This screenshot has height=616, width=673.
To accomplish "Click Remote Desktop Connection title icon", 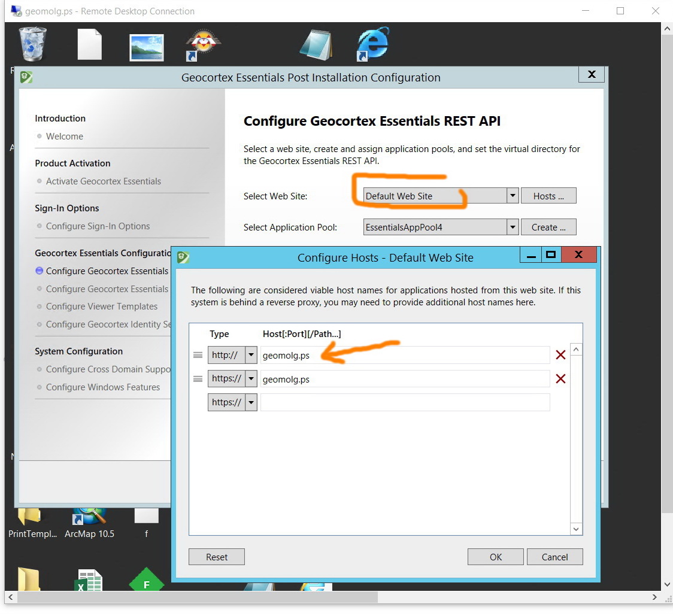I will click(x=16, y=11).
